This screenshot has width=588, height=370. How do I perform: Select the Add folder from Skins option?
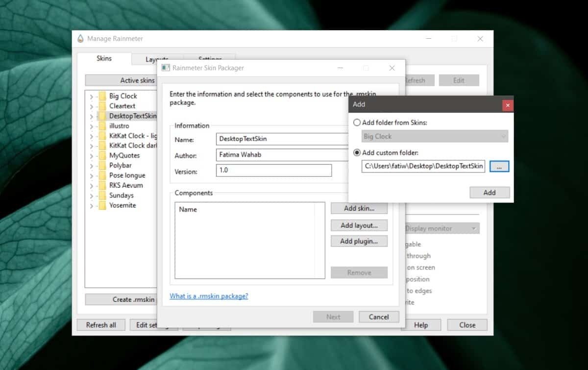click(357, 123)
